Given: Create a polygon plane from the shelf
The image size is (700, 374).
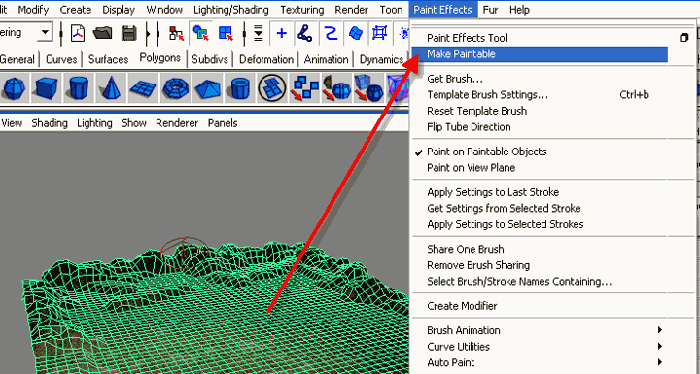Looking at the screenshot, I should [x=142, y=88].
